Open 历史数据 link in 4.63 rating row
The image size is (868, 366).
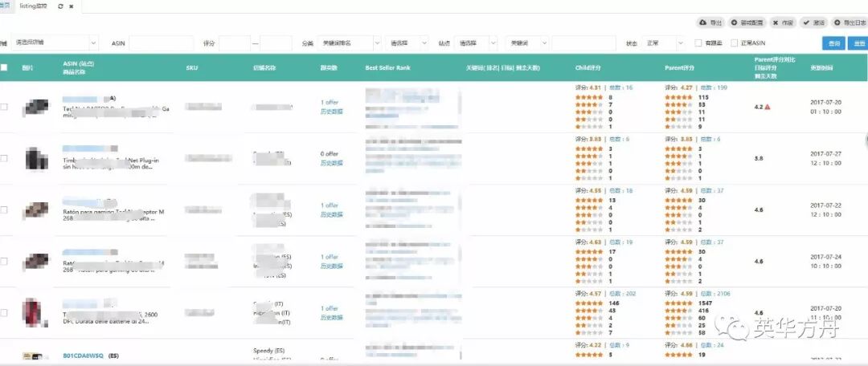332,266
